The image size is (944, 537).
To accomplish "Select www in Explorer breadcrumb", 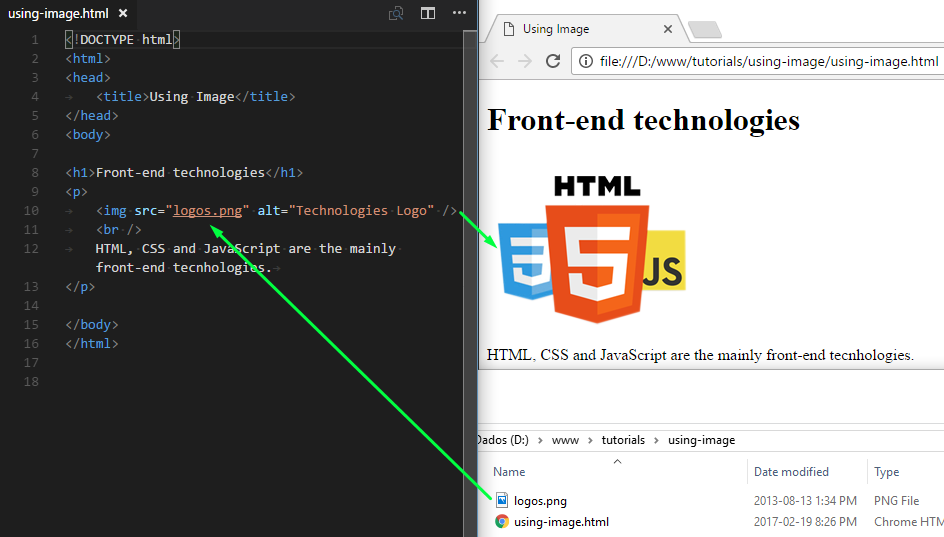I will (565, 440).
